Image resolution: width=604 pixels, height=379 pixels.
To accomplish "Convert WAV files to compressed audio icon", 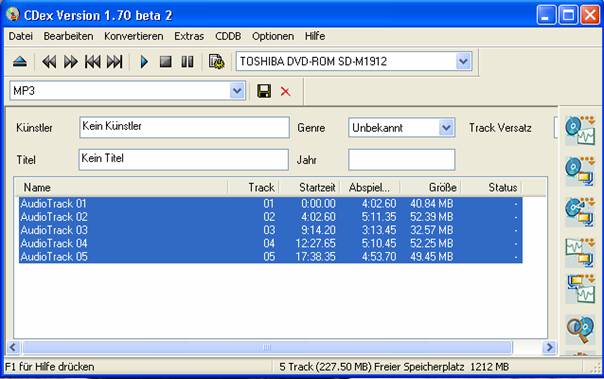I will pos(580,253).
